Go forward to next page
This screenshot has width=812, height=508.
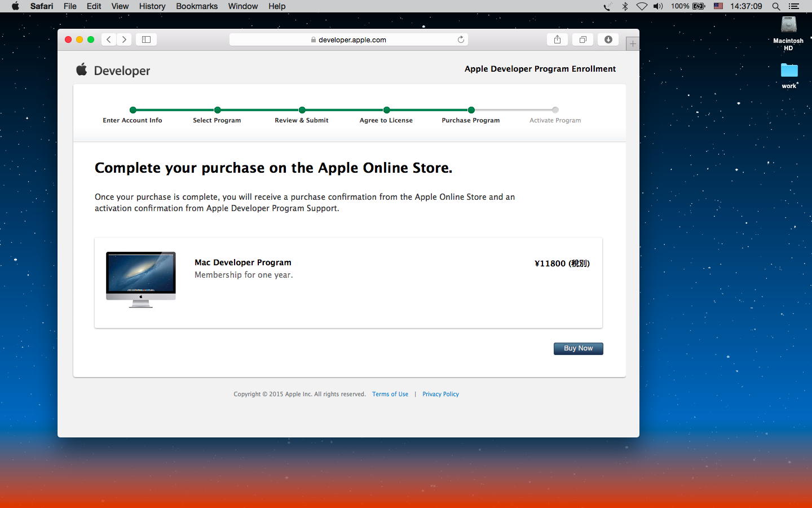point(124,40)
